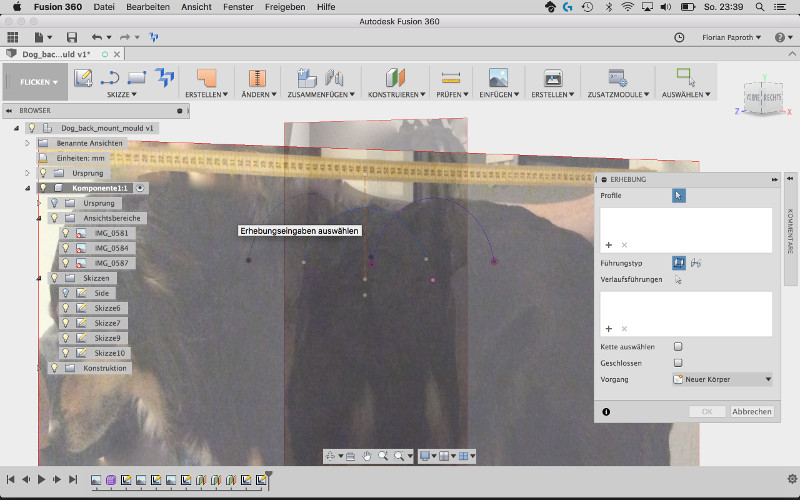Select the Profile selection arrow in Erhebung
Viewport: 800px width, 500px height.
[679, 196]
